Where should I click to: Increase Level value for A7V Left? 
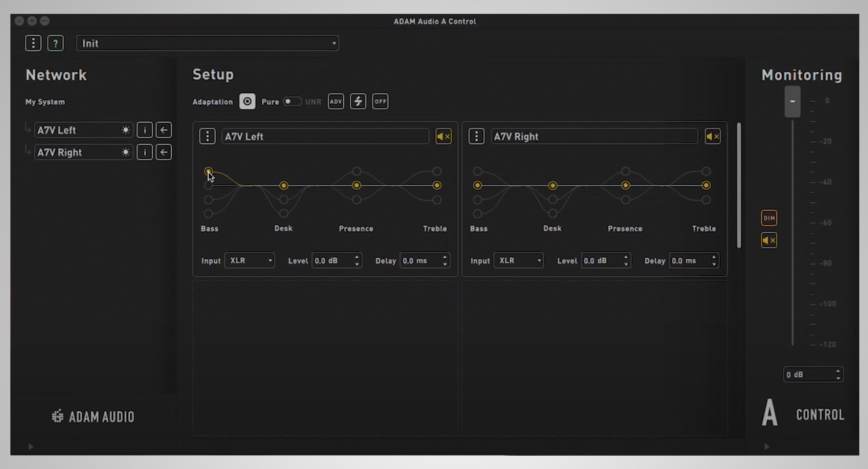(x=357, y=257)
